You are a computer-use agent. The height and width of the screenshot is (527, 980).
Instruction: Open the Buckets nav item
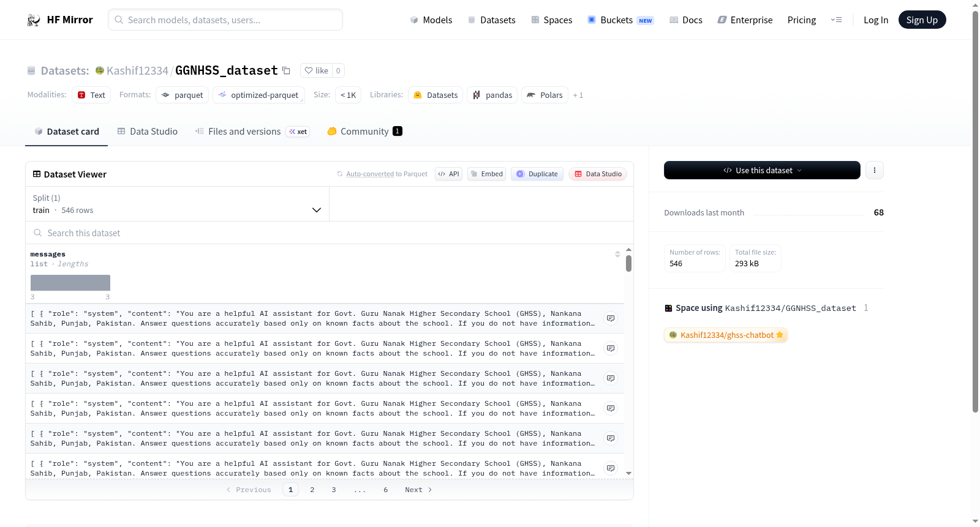pyautogui.click(x=620, y=20)
